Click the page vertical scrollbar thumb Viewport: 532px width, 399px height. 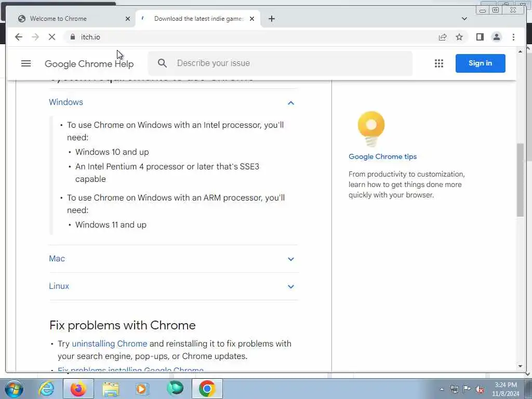(520, 180)
